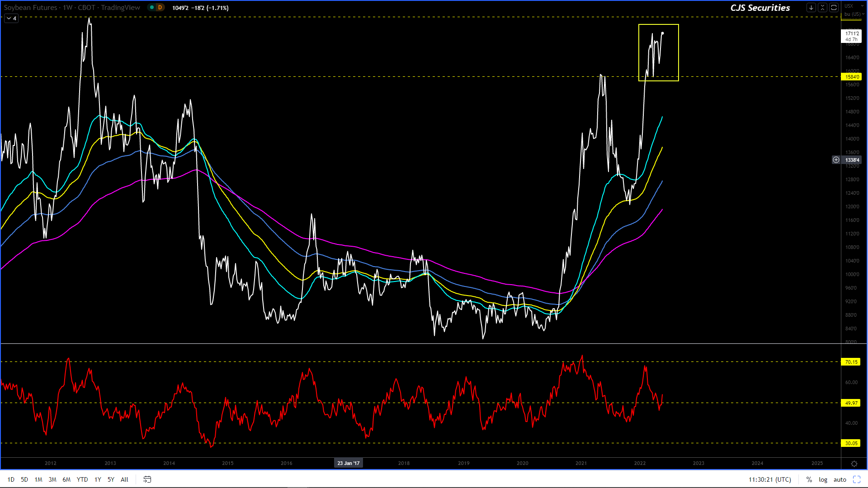Click the maximize pane icon
868x488 pixels.
tap(834, 8)
